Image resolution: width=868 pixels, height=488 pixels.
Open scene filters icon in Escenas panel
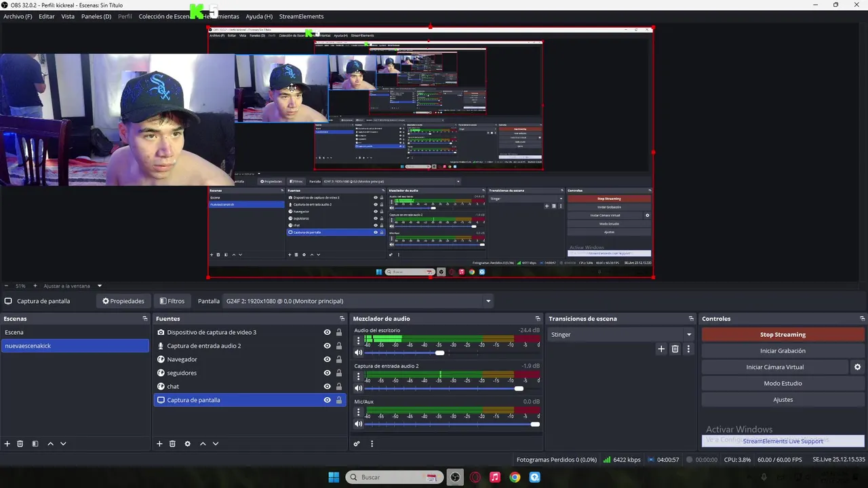click(35, 444)
